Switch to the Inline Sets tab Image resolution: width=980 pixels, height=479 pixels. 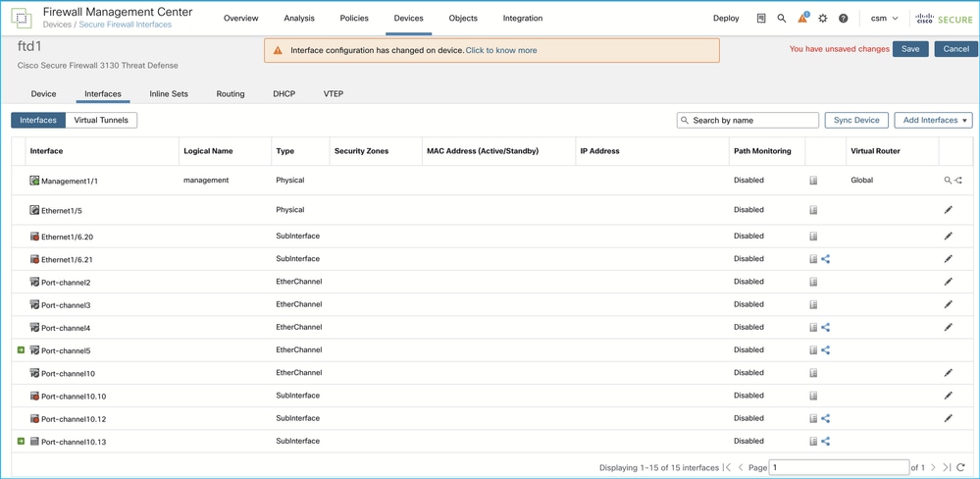[169, 94]
